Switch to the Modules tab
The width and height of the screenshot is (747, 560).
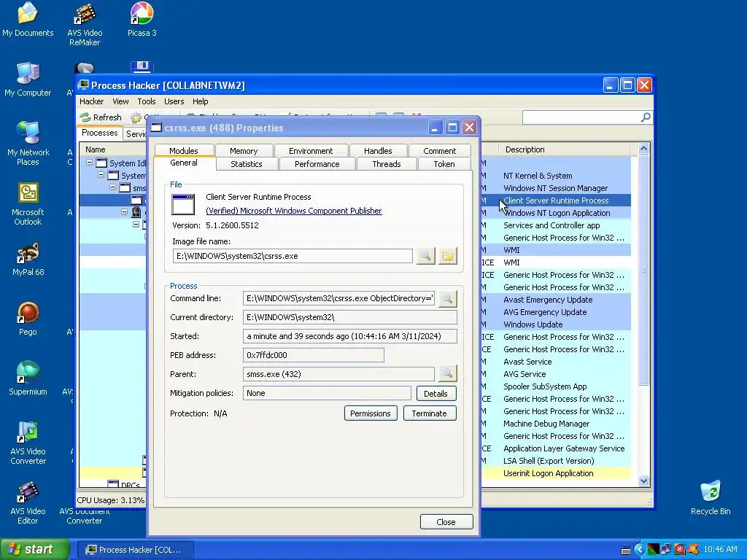[x=183, y=150]
